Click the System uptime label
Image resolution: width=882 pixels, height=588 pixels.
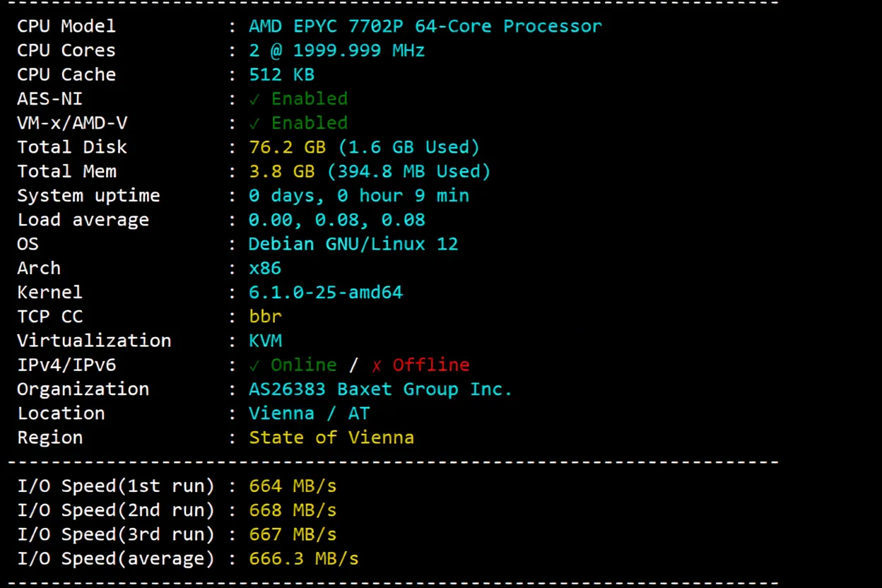pos(88,196)
